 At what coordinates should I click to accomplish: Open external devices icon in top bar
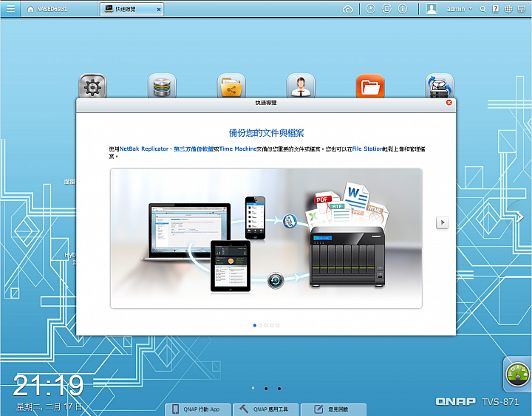pos(386,9)
